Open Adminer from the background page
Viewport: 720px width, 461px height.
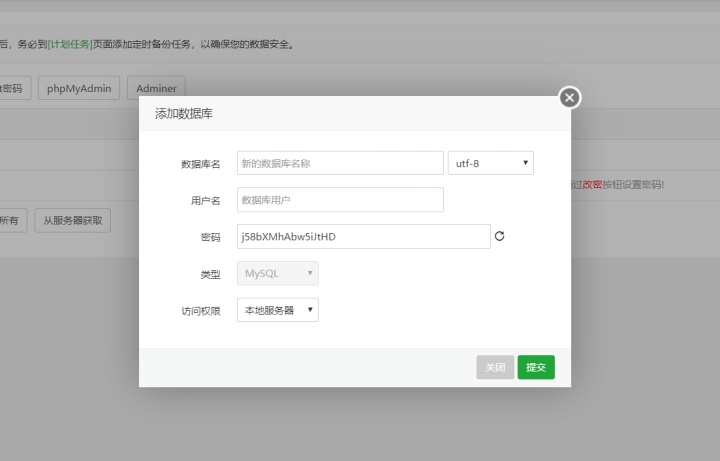click(x=156, y=88)
